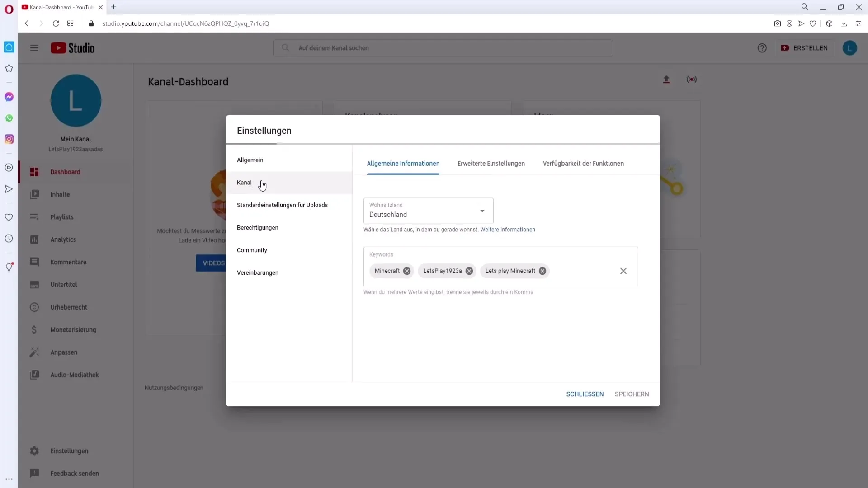Select the Analytics sidebar icon
This screenshot has height=488, width=868.
click(x=34, y=239)
